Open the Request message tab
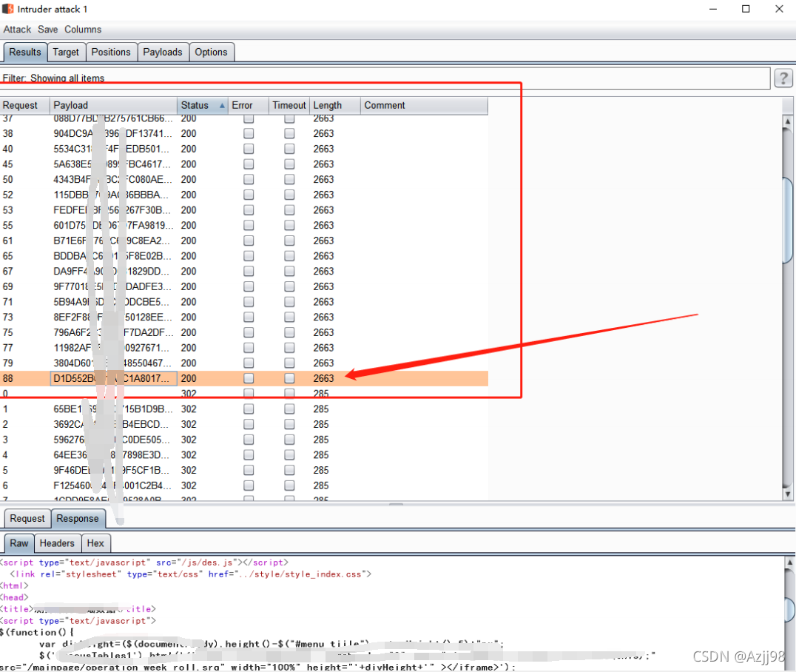796x672 pixels. pyautogui.click(x=27, y=519)
